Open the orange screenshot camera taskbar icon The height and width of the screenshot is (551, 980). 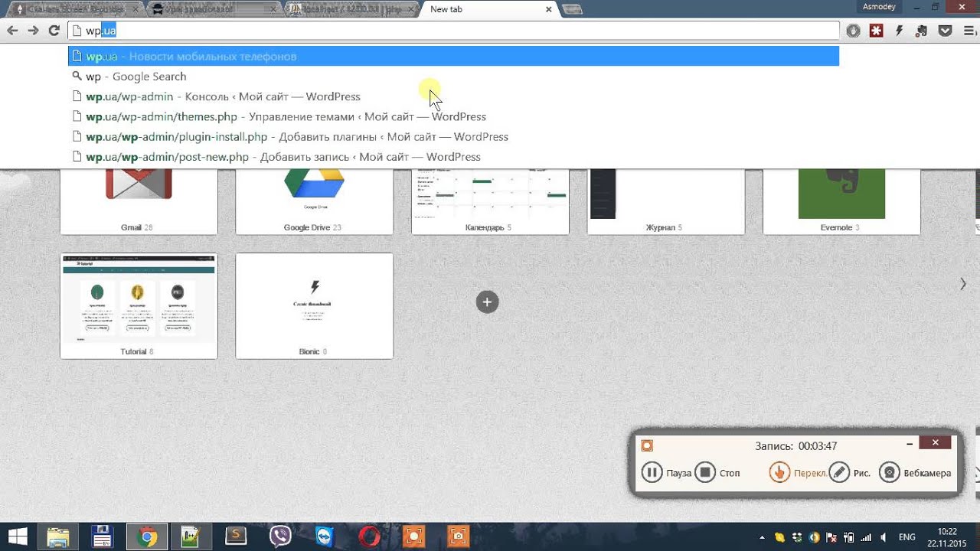pyautogui.click(x=458, y=536)
